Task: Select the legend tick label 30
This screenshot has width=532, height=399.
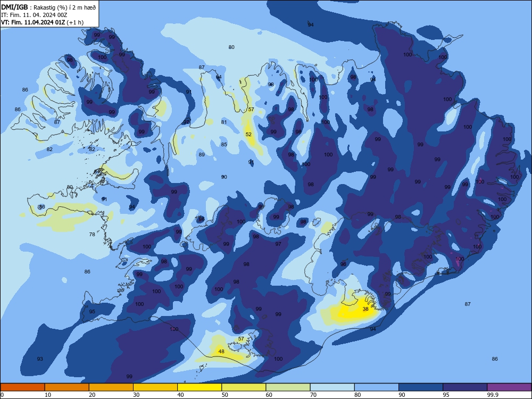Action: pos(136,395)
